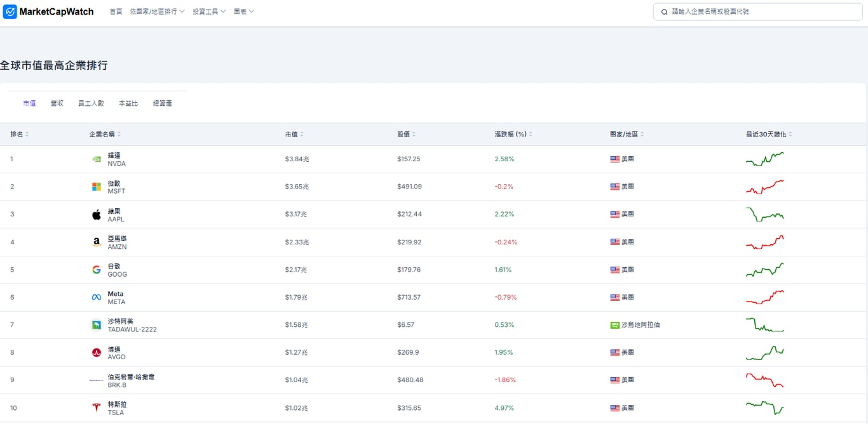Click the Amazon company logo
868x424 pixels.
point(97,242)
